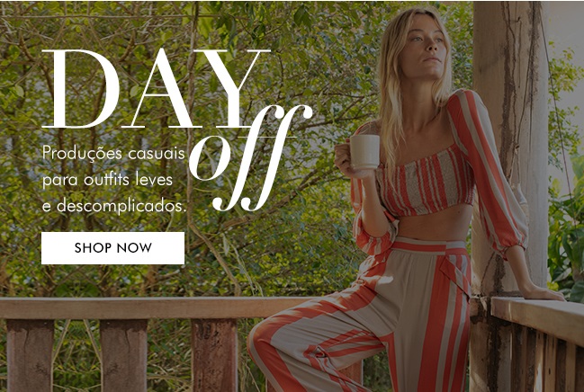
Task: Click the cursive 'off' script text
Action: (x=250, y=158)
